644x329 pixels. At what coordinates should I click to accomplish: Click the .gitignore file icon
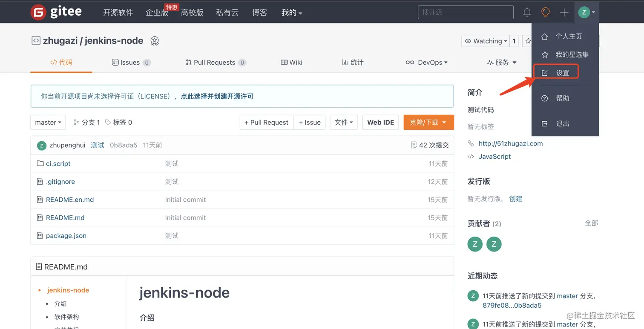[x=40, y=182]
